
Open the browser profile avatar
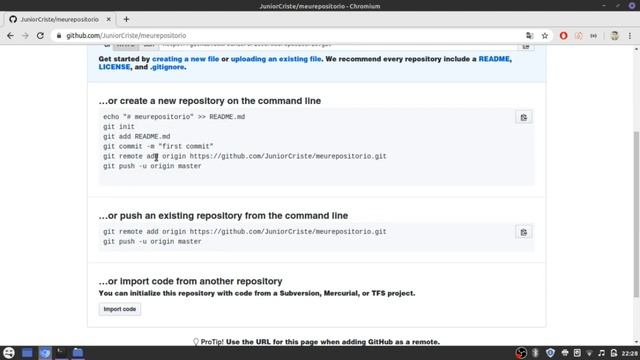click(614, 36)
